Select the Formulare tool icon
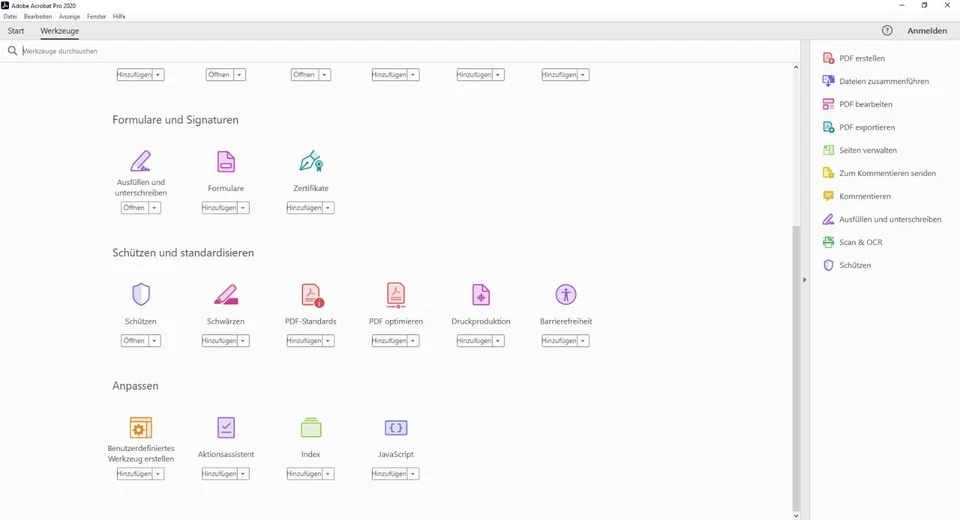This screenshot has width=960, height=520. (x=226, y=162)
